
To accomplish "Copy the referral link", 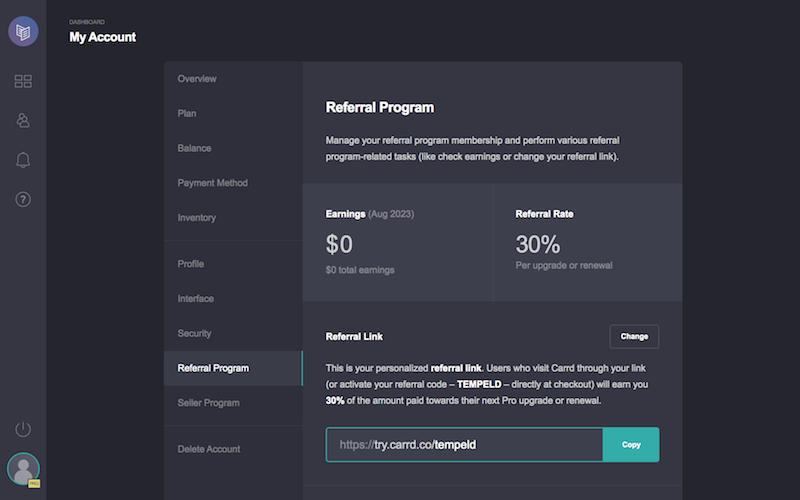I will click(631, 444).
